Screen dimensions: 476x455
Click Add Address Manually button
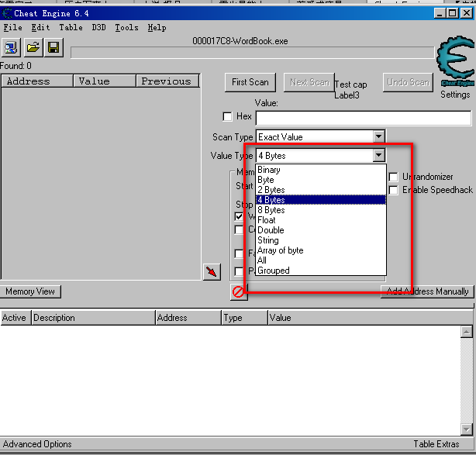coord(427,291)
